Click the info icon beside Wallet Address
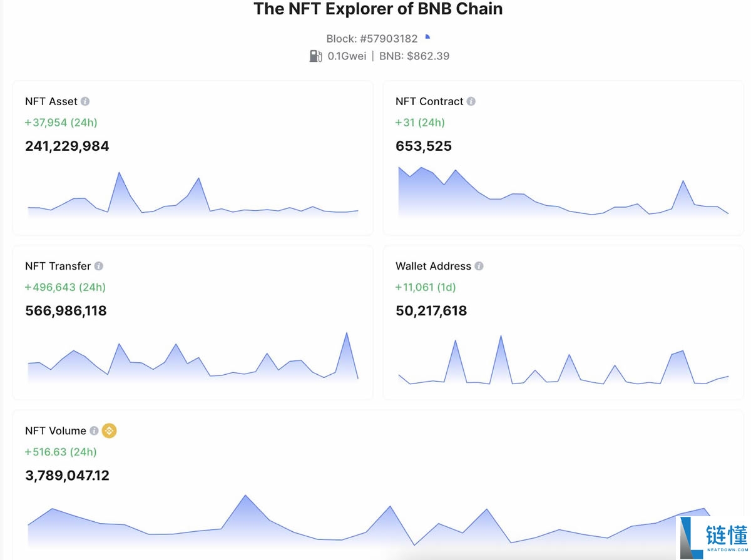 (x=479, y=265)
